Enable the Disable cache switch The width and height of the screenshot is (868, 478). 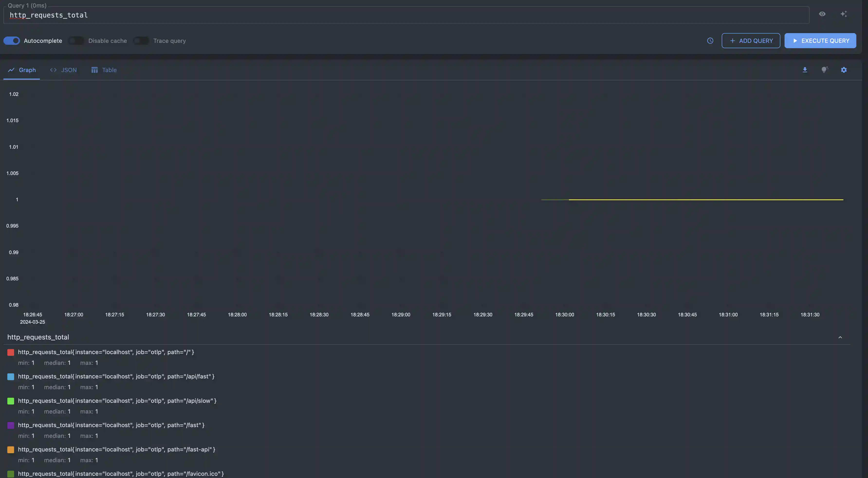pos(76,41)
